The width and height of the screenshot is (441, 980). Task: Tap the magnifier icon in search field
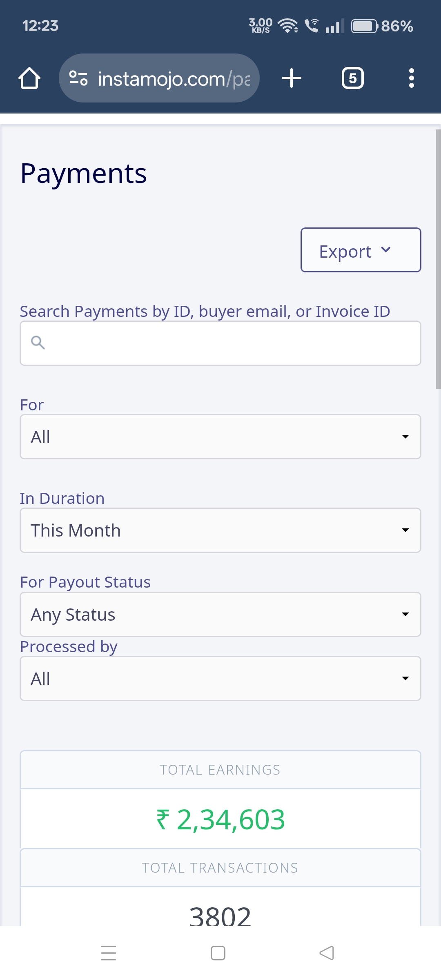click(38, 342)
